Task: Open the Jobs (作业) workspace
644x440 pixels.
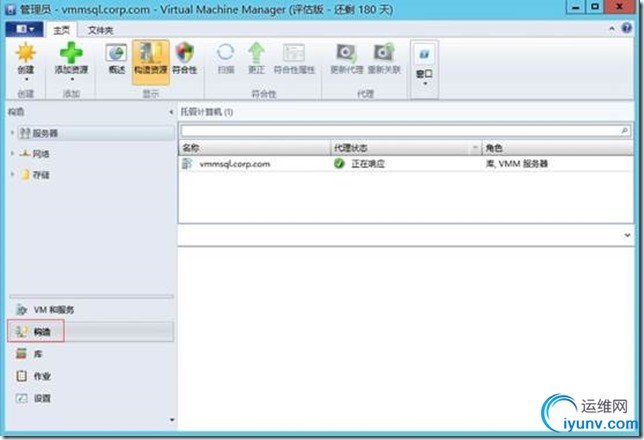Action: [90, 376]
